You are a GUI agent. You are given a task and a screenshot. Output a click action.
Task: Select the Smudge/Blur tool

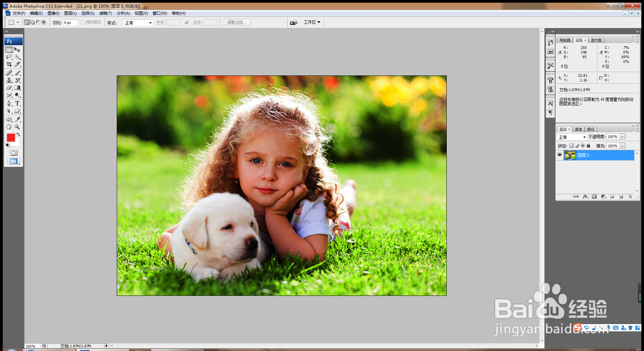coord(9,95)
